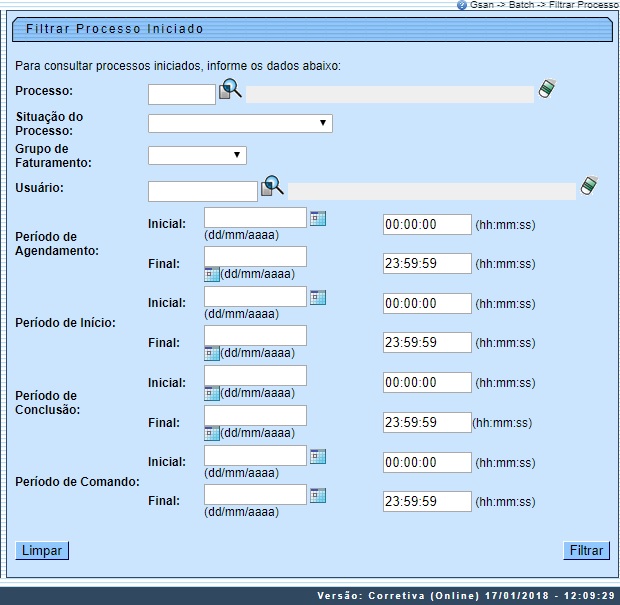Screen dimensions: 620x605
Task: Focus the Conclusão Inicial date field
Action: 255,376
